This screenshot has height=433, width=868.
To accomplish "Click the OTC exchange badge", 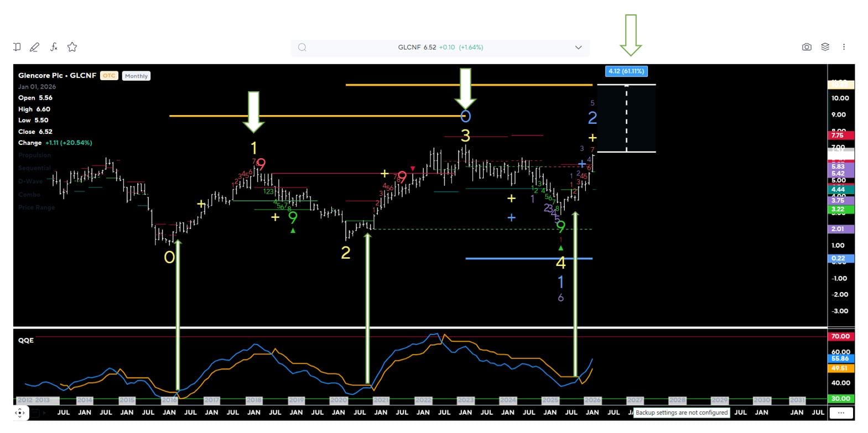I will click(x=109, y=76).
